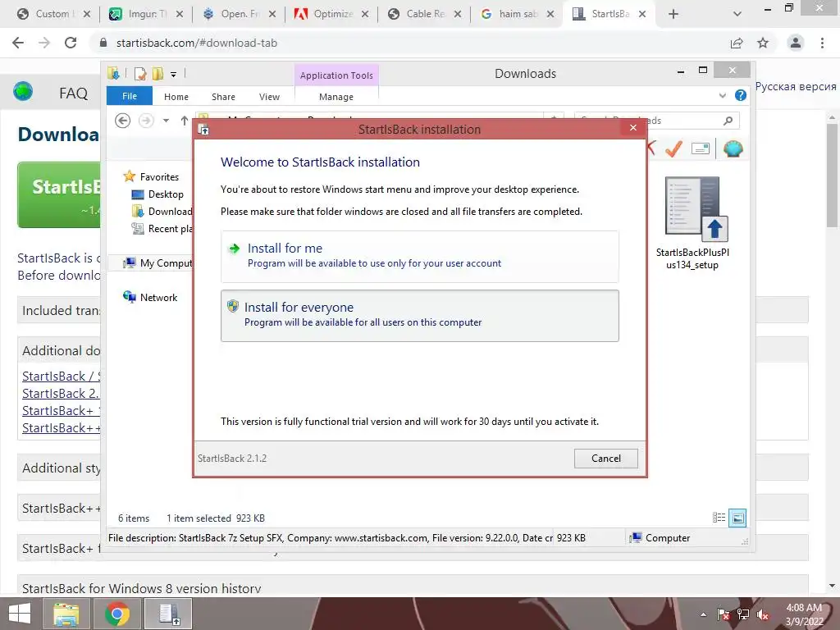Click the network tray icon
This screenshot has width=840, height=630.
point(743,614)
